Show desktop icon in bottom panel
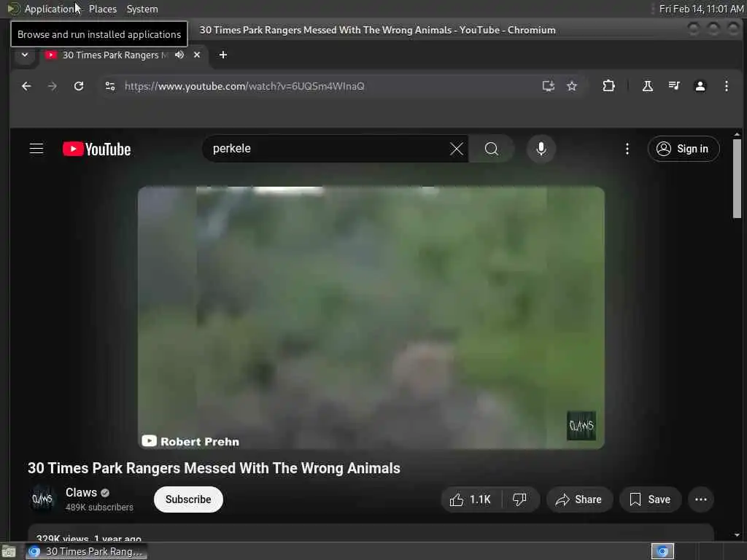 [9, 551]
